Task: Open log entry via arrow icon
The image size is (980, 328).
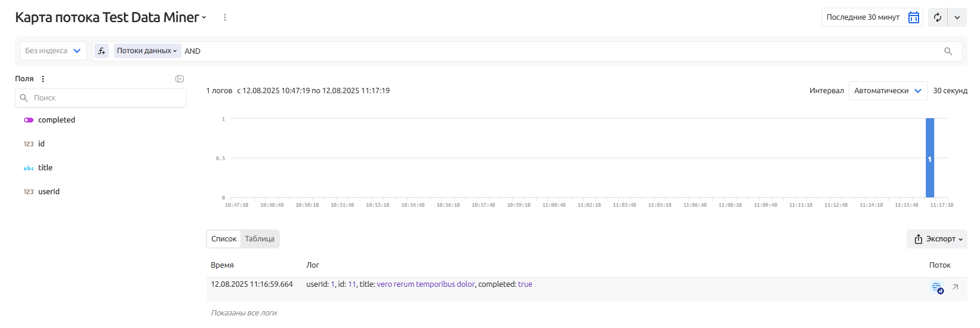Action: [956, 287]
